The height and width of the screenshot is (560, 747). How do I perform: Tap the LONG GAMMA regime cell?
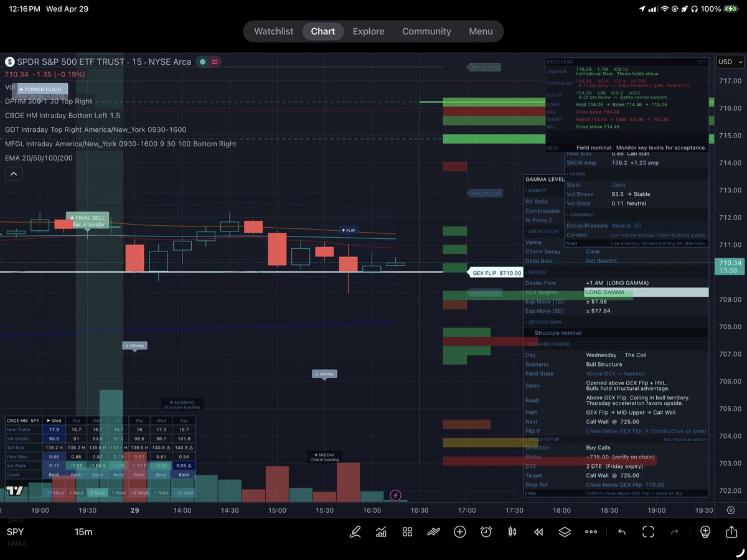point(646,292)
